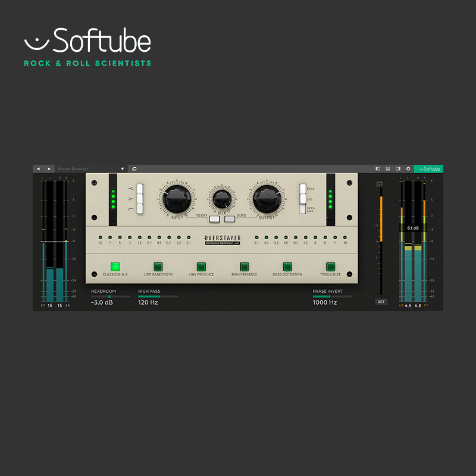Go to the next preset with the right arrow
The height and width of the screenshot is (476, 476).
49,169
